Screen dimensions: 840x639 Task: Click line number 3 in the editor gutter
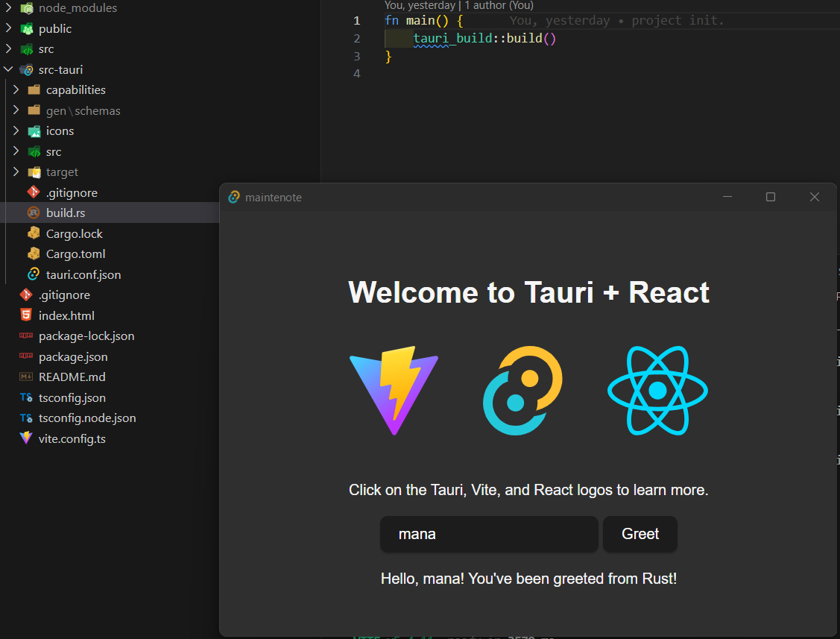(357, 56)
